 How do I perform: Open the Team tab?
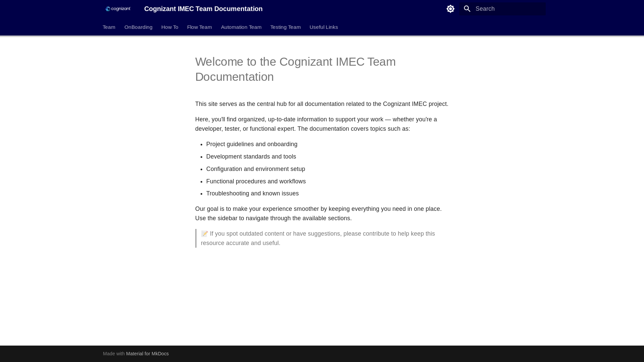(x=109, y=27)
